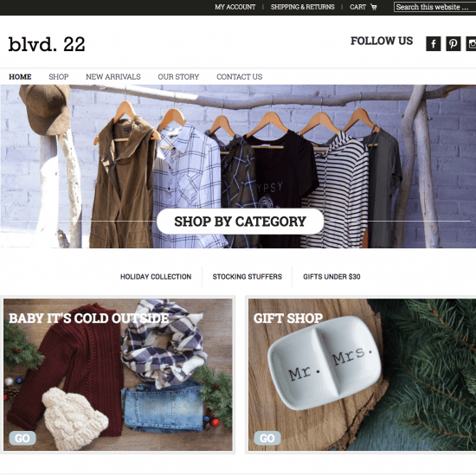
Task: Open the Our Story menu item
Action: coord(178,77)
